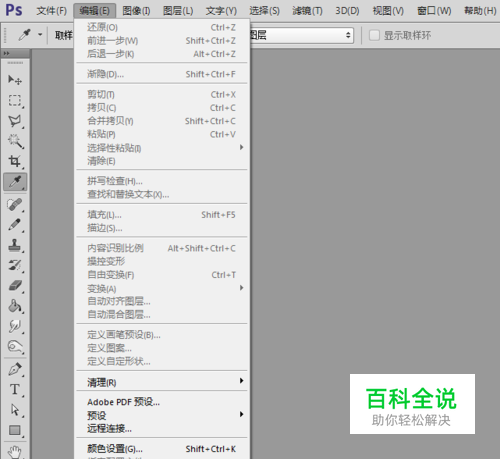The height and width of the screenshot is (459, 500).
Task: Open the 图层 sample dropdown in options bar
Action: pyautogui.click(x=301, y=35)
